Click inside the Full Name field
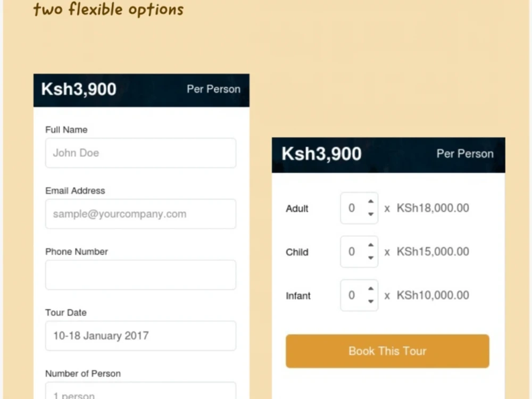Image resolution: width=532 pixels, height=399 pixels. 140,153
